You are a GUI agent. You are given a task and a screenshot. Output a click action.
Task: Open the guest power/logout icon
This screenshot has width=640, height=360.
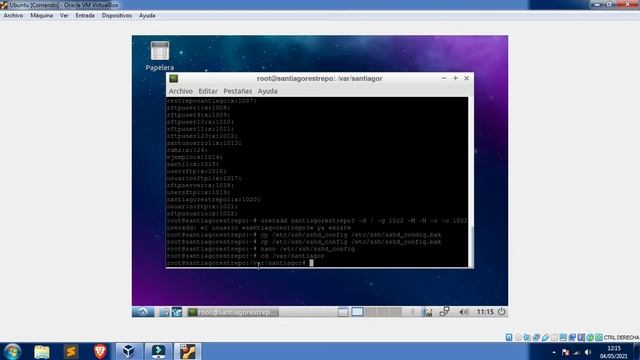502,312
